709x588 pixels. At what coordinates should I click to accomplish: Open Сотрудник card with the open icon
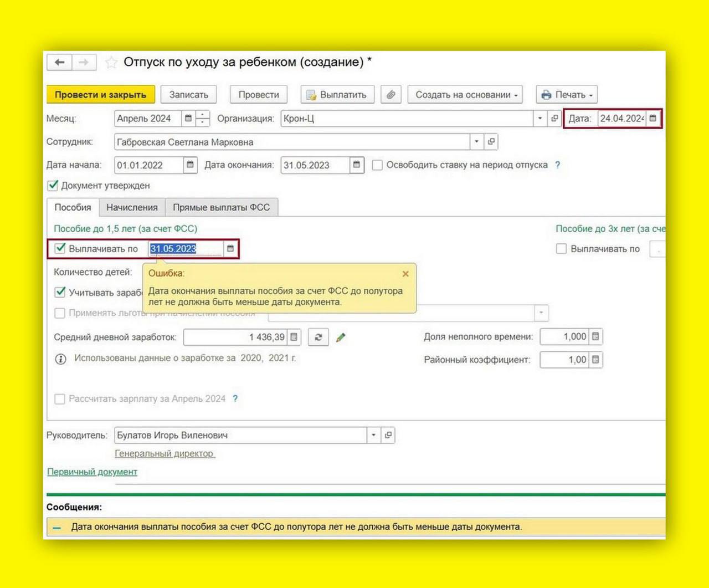(x=491, y=142)
